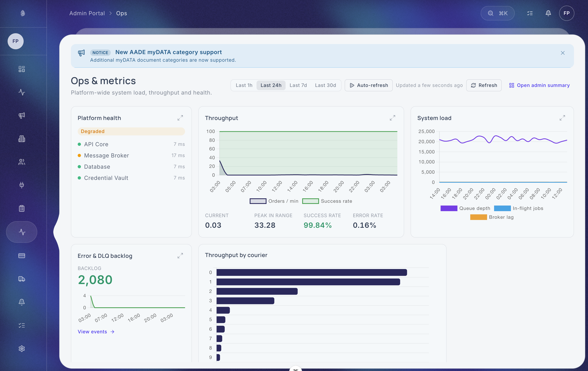
Task: Select the Last 24h time range
Action: point(271,85)
